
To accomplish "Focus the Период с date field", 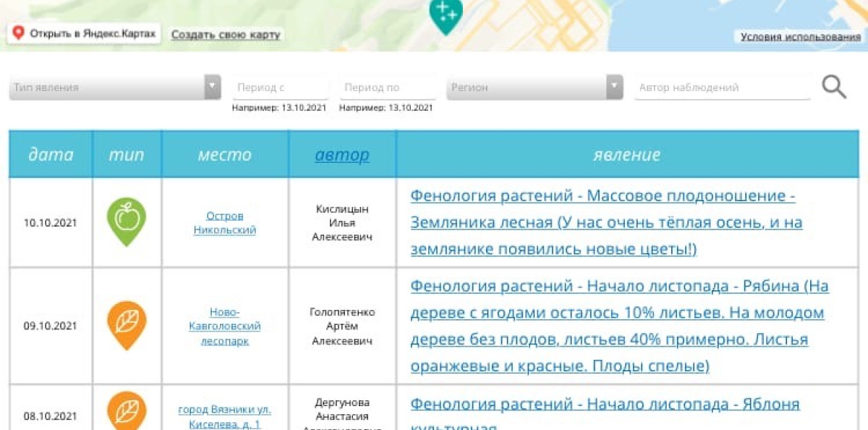I will (281, 88).
